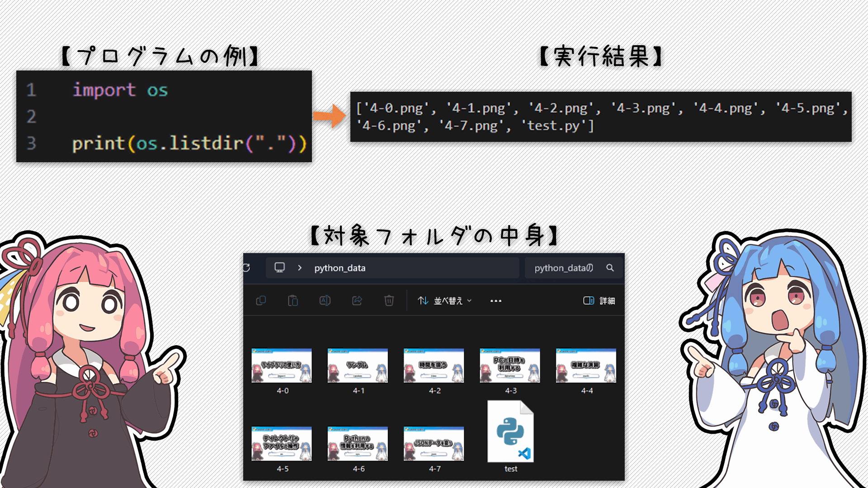Click the delete trash can icon

point(389,300)
